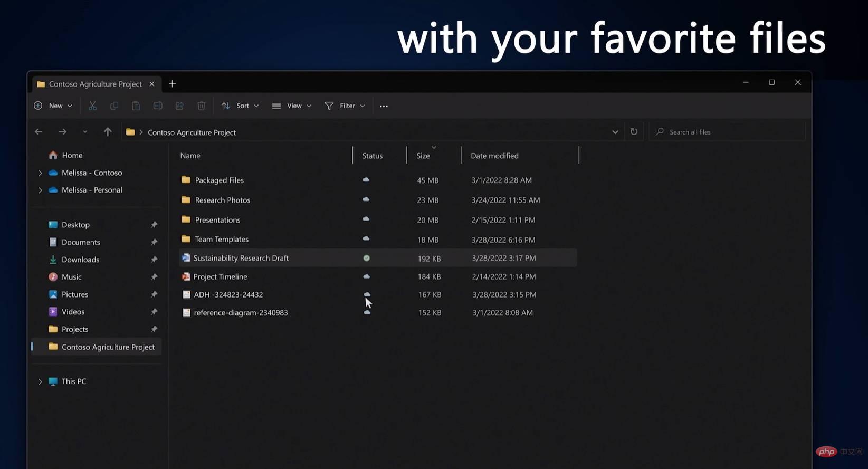The width and height of the screenshot is (868, 469).
Task: Open Videos in the sidebar
Action: [73, 312]
